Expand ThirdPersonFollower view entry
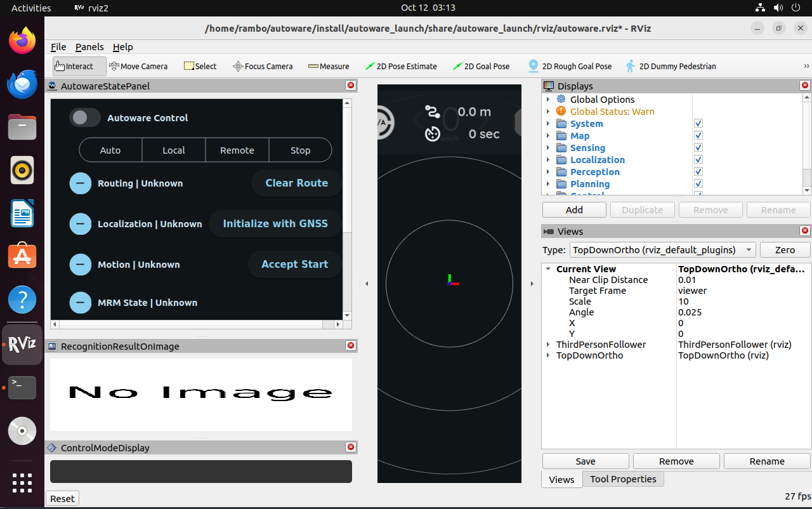Screen dimensions: 812x509 click(x=548, y=345)
